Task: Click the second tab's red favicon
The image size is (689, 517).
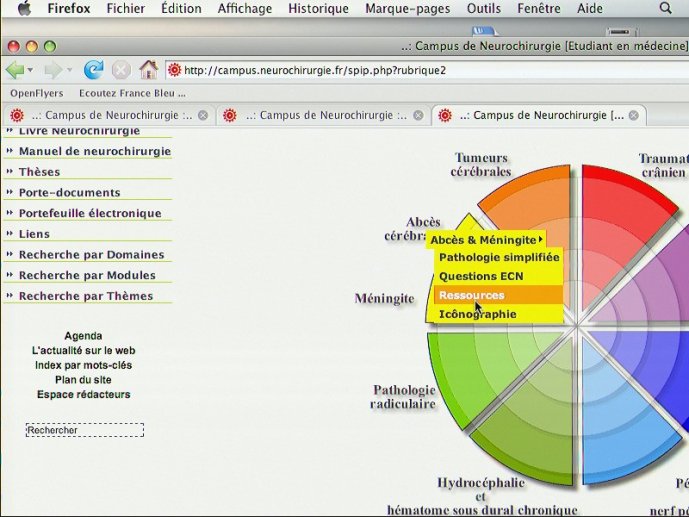Action: coord(229,116)
